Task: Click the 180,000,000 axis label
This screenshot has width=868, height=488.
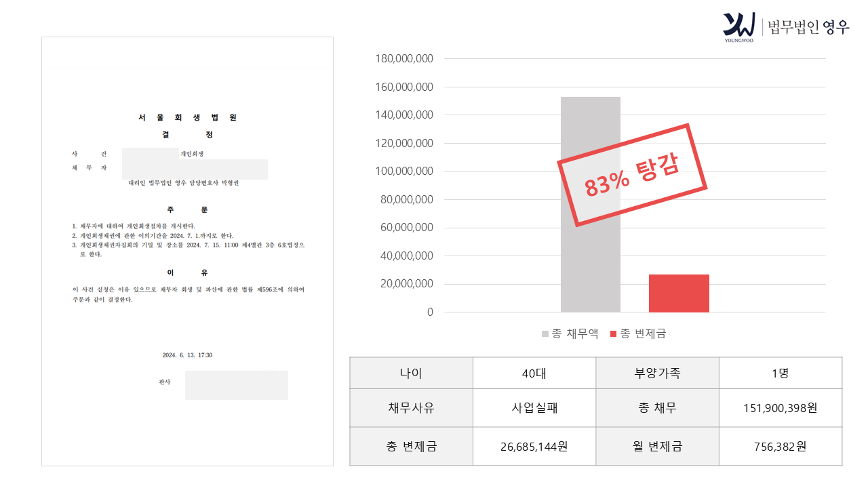Action: [x=404, y=59]
